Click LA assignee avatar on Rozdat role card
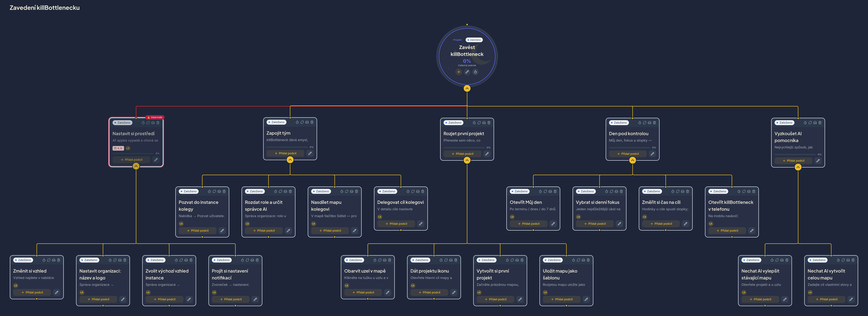This screenshot has width=868, height=316. (247, 224)
